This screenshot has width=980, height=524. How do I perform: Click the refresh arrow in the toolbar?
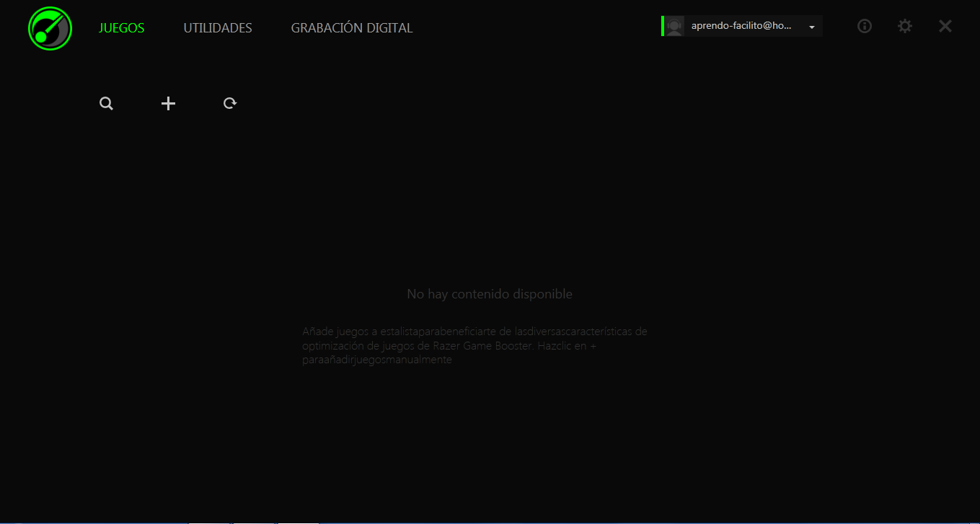[x=229, y=103]
